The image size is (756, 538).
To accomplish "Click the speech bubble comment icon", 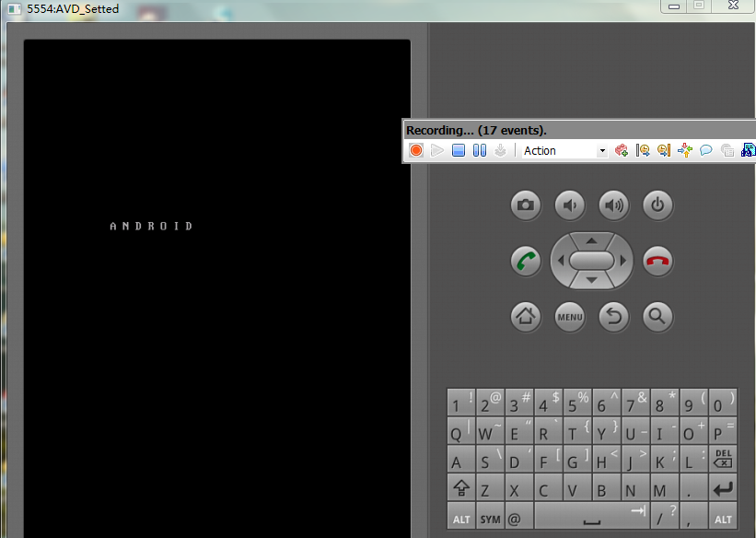I will coord(706,150).
